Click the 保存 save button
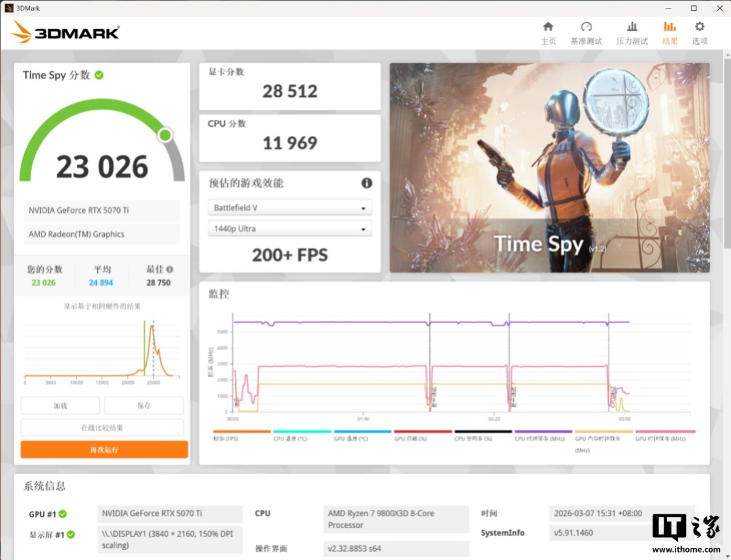Viewport: 731px width, 560px height. (144, 405)
